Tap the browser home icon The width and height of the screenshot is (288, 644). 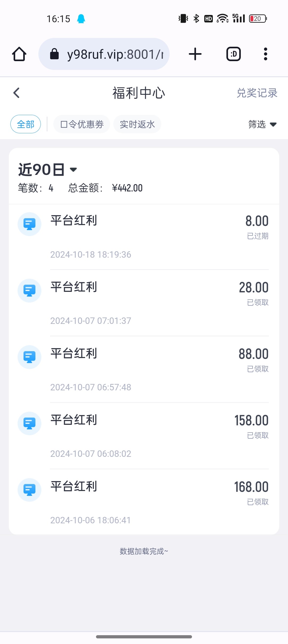pyautogui.click(x=19, y=54)
